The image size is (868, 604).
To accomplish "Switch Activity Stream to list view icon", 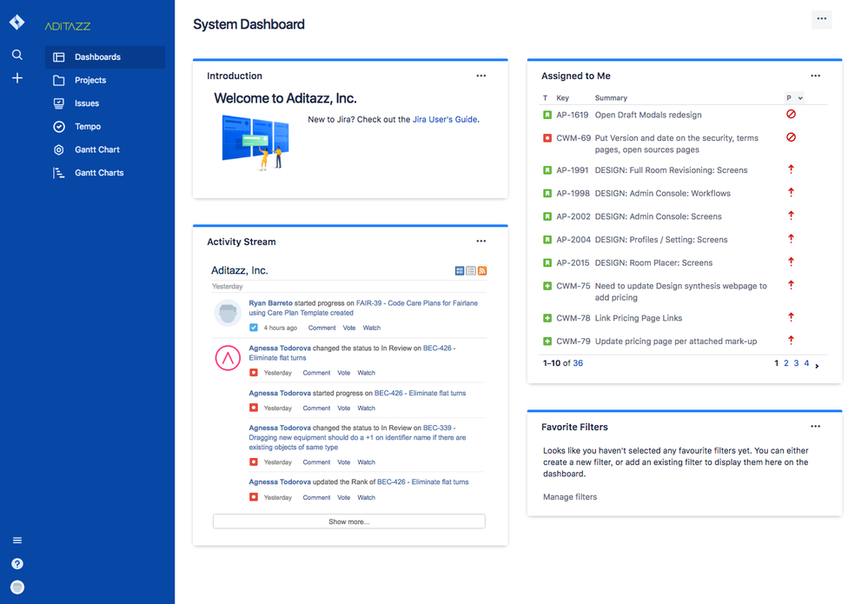I will coord(471,271).
